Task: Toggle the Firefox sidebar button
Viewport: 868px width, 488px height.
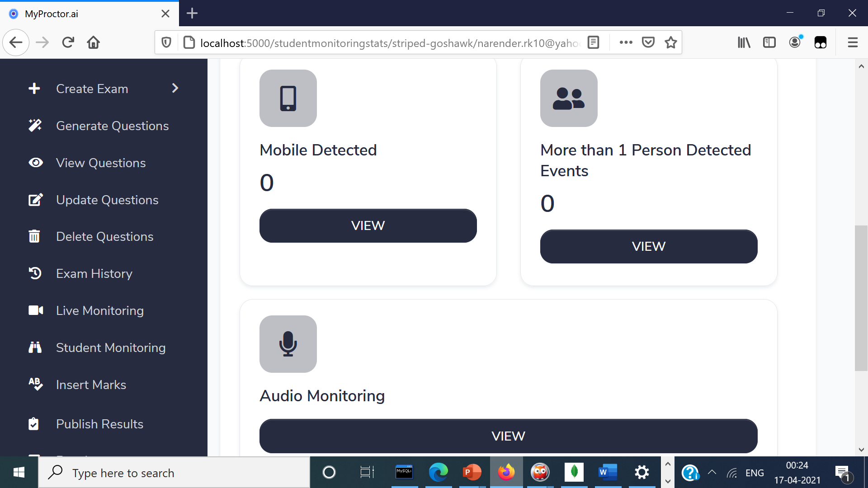Action: click(769, 42)
